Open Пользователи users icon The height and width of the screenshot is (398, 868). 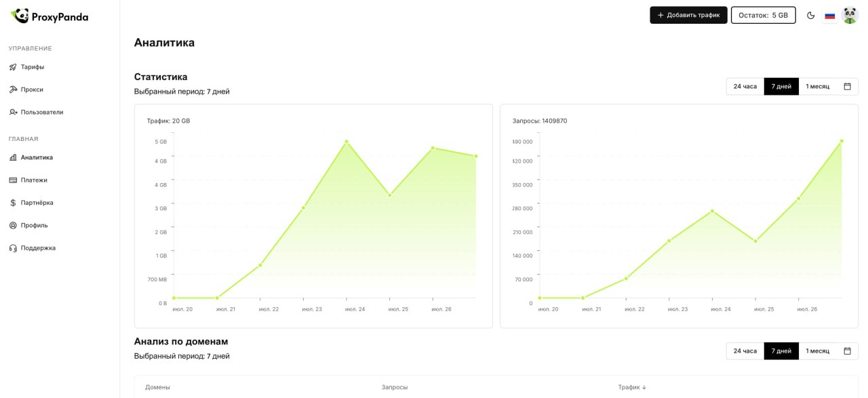tap(13, 112)
